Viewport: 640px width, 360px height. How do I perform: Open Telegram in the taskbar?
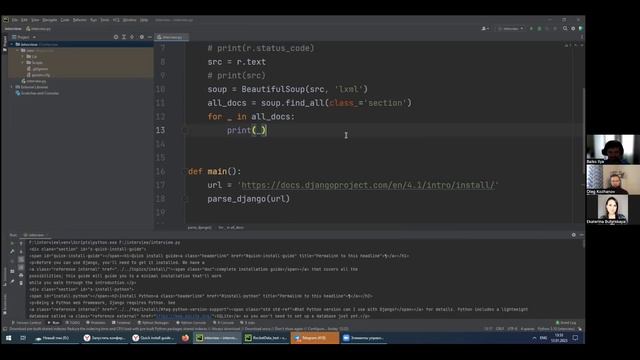point(314,338)
